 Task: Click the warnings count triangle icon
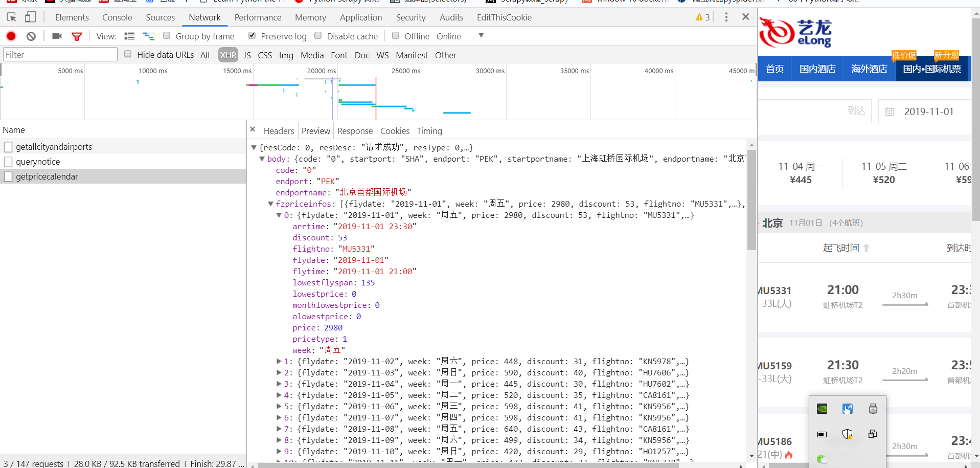(x=699, y=17)
